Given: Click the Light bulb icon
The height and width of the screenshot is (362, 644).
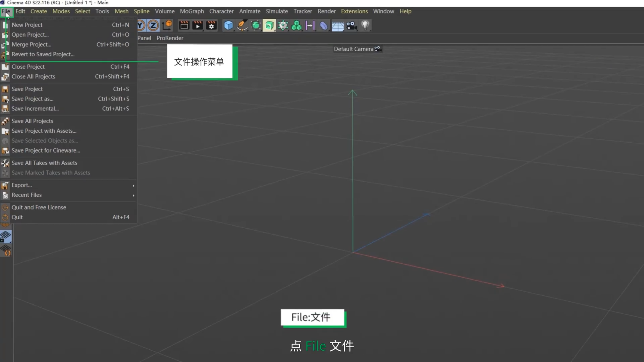Looking at the screenshot, I should pyautogui.click(x=365, y=25).
